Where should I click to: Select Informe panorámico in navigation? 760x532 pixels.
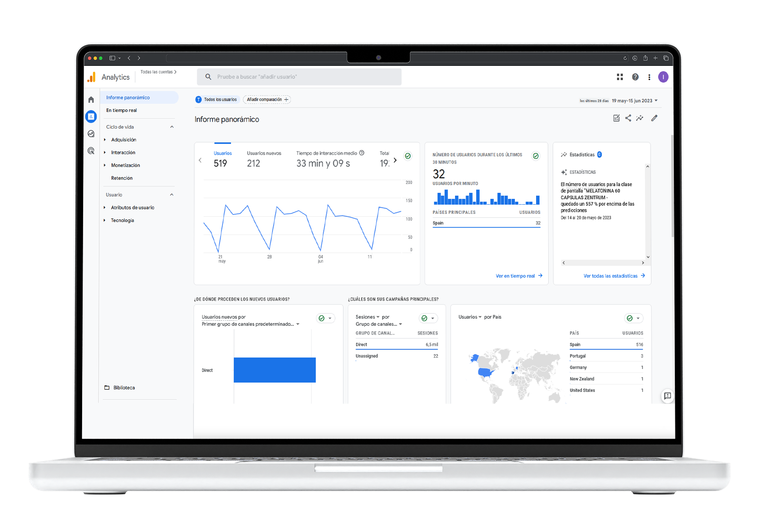coord(139,98)
